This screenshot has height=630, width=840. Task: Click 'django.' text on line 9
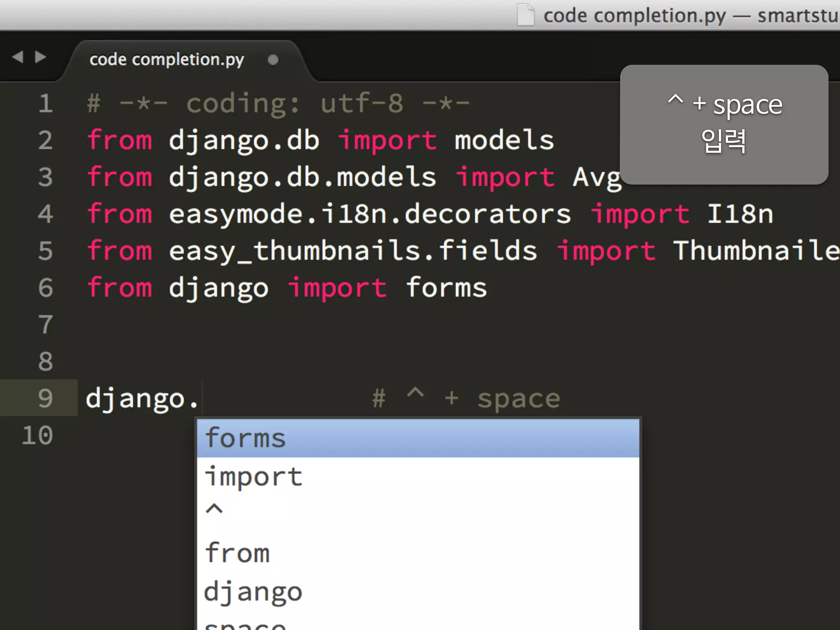point(142,399)
